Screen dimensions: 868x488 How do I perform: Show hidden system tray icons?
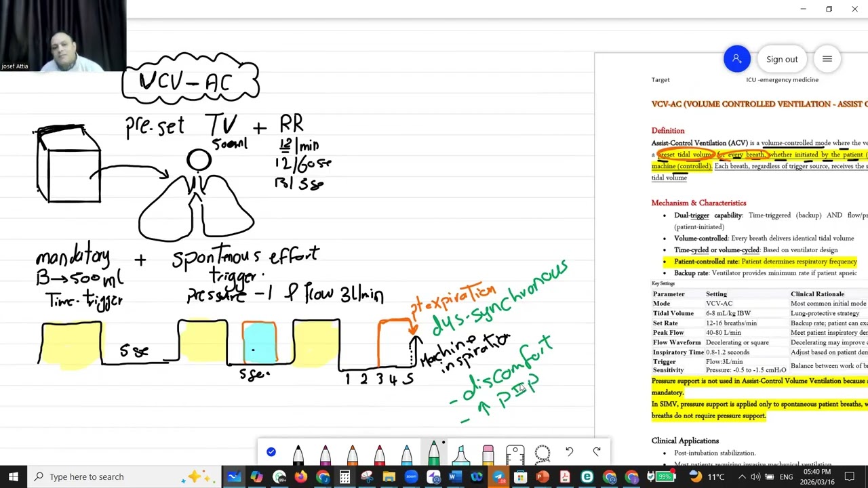coord(742,476)
